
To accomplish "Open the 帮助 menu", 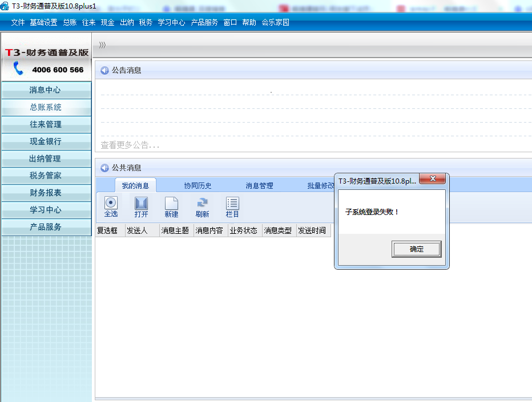I will point(249,22).
